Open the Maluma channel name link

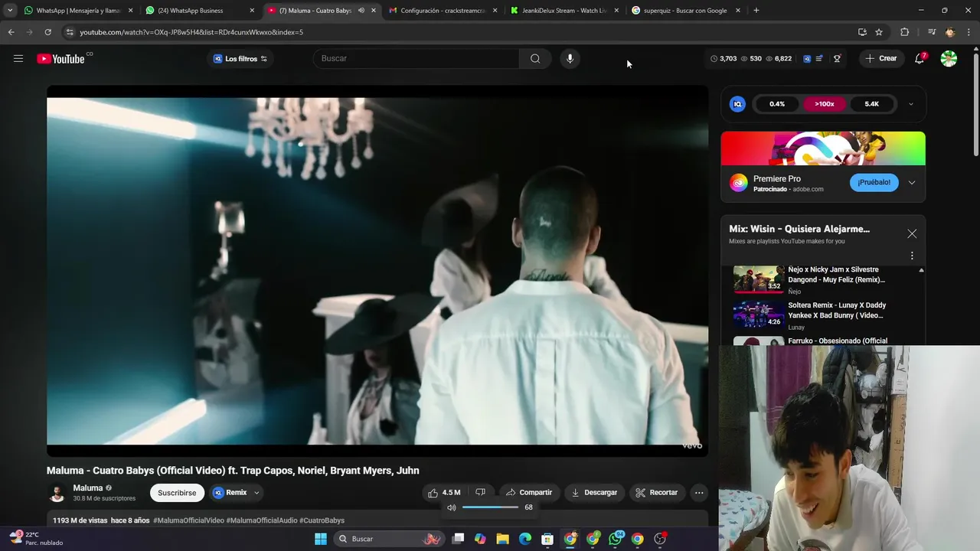[x=87, y=487]
